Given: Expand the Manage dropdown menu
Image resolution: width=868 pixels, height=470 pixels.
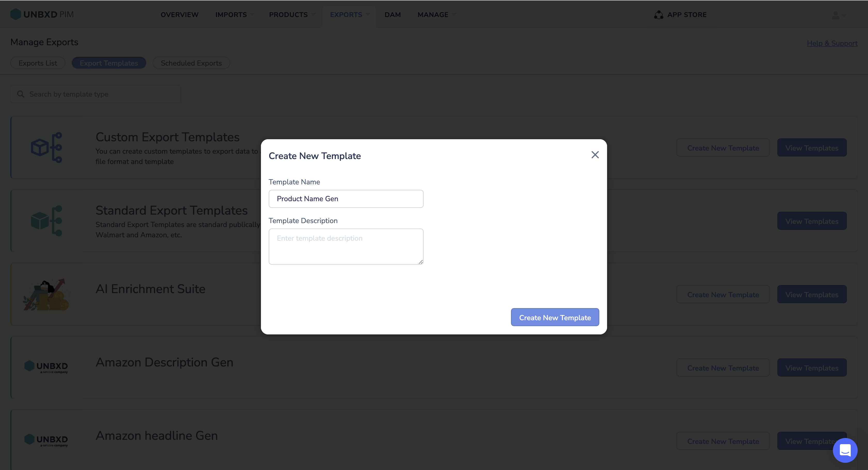Looking at the screenshot, I should click(x=437, y=15).
